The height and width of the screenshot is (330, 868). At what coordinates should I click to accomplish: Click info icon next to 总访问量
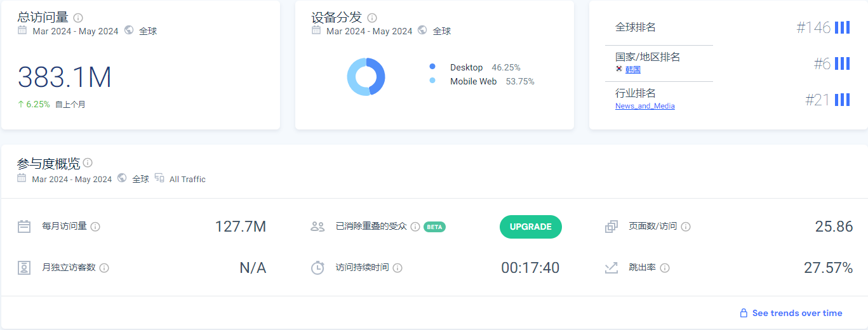(x=78, y=18)
